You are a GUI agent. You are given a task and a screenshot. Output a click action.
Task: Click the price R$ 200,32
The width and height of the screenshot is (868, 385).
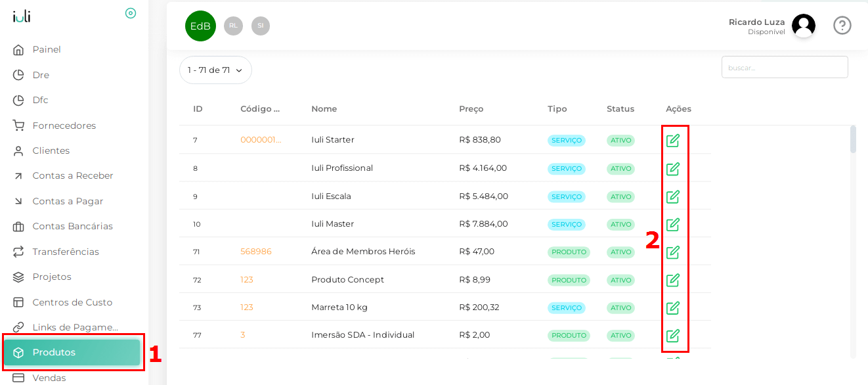[x=479, y=307]
